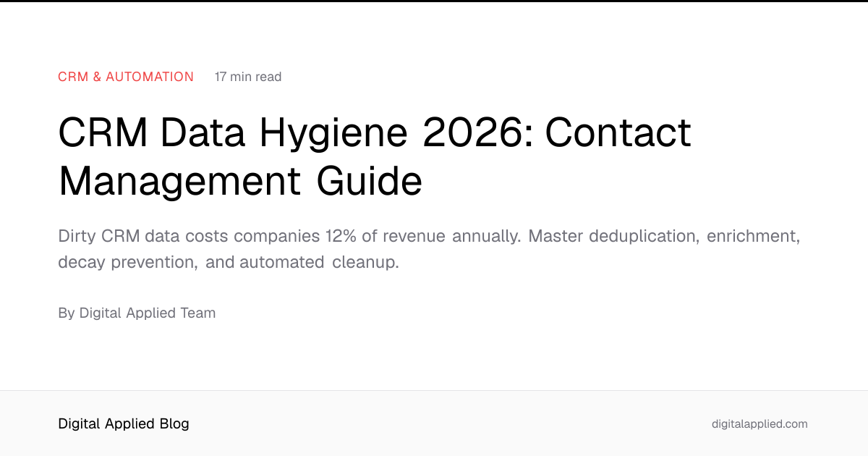Click the description starting 'Dirty CRM data costs'
Image resolution: width=868 pixels, height=456 pixels.
(x=429, y=249)
